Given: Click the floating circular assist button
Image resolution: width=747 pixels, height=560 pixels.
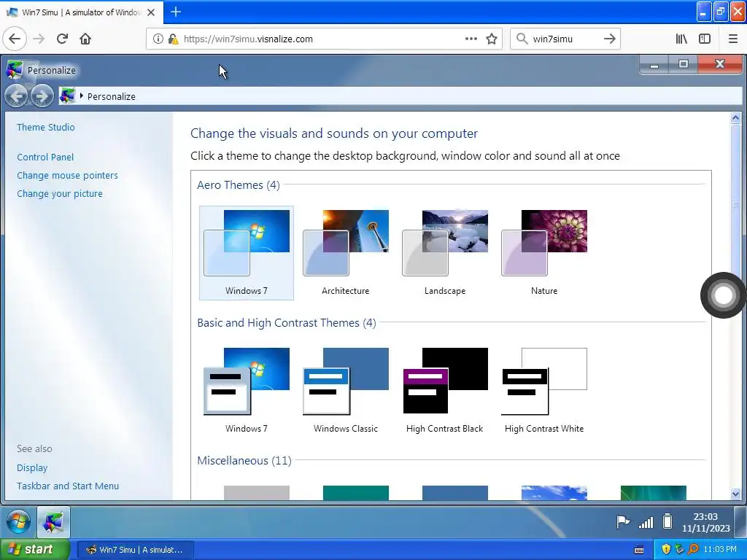Looking at the screenshot, I should [x=723, y=295].
